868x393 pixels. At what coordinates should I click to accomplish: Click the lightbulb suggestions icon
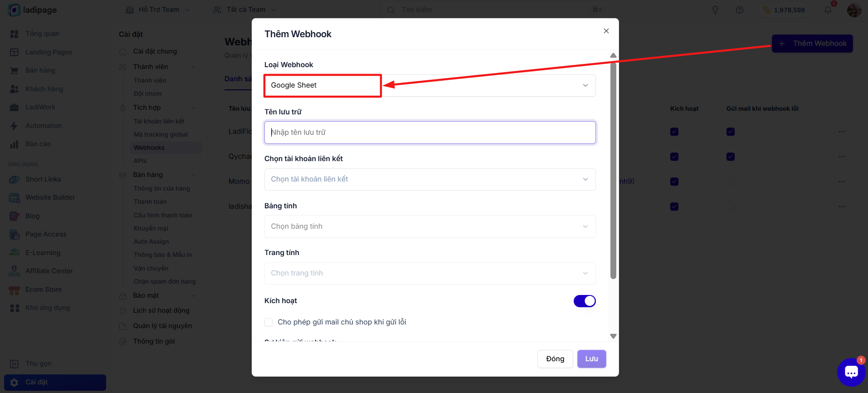(715, 10)
